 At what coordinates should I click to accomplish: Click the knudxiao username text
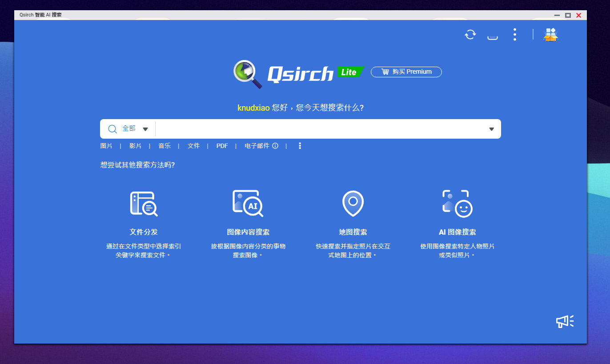click(253, 108)
